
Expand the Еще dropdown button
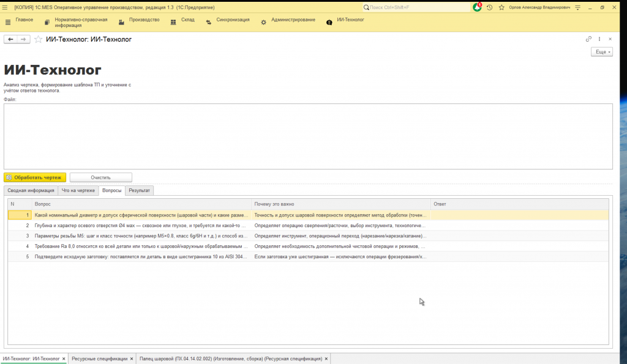(x=602, y=52)
